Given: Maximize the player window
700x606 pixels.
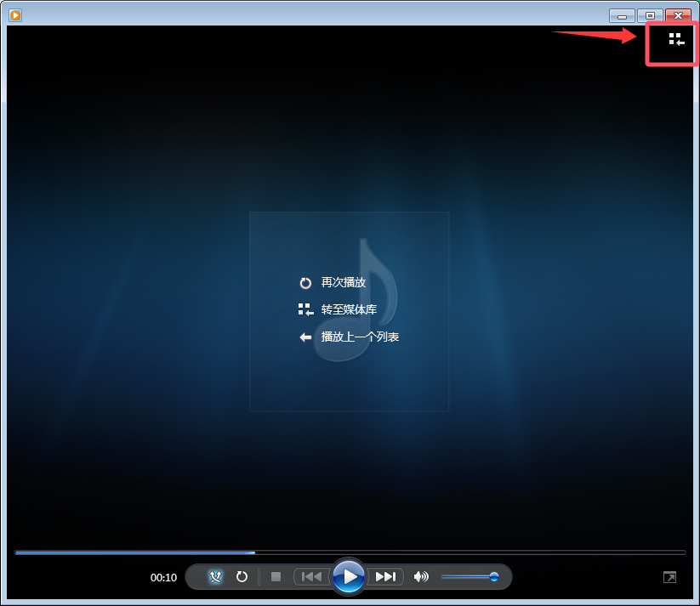Looking at the screenshot, I should [650, 15].
